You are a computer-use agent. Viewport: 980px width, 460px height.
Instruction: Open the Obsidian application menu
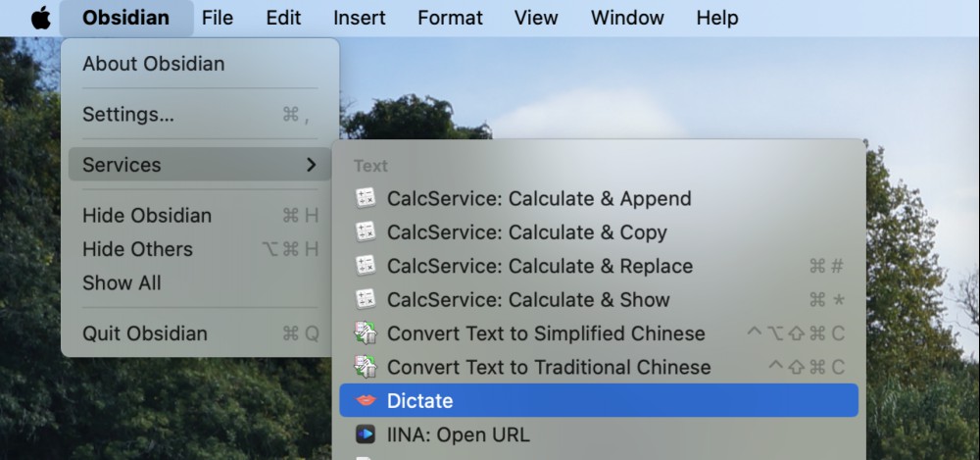[125, 18]
